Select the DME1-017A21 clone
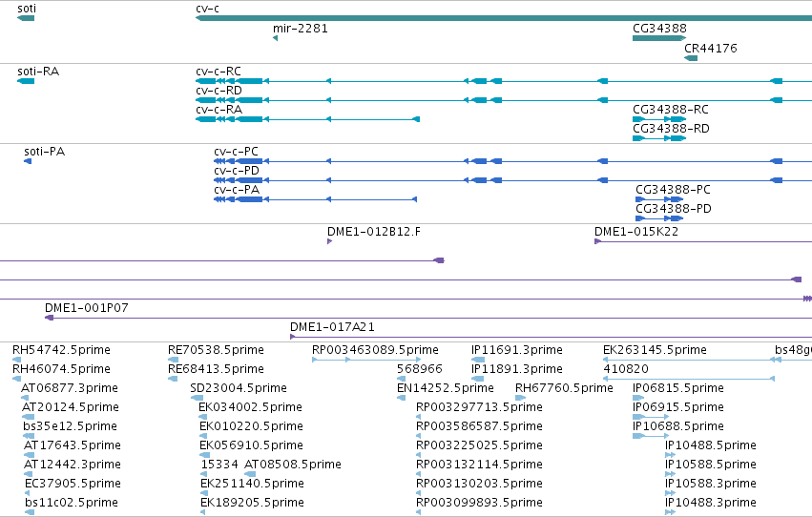812x517 pixels. point(551,337)
